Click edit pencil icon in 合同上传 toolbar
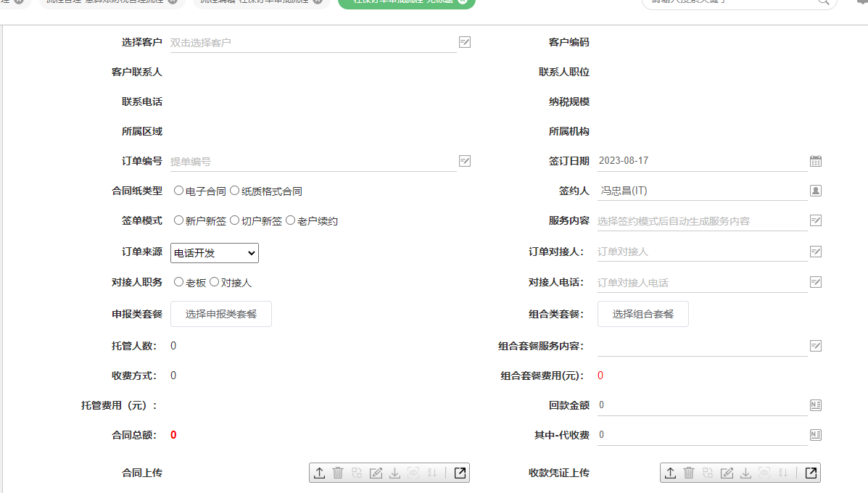The image size is (868, 493). 376,473
